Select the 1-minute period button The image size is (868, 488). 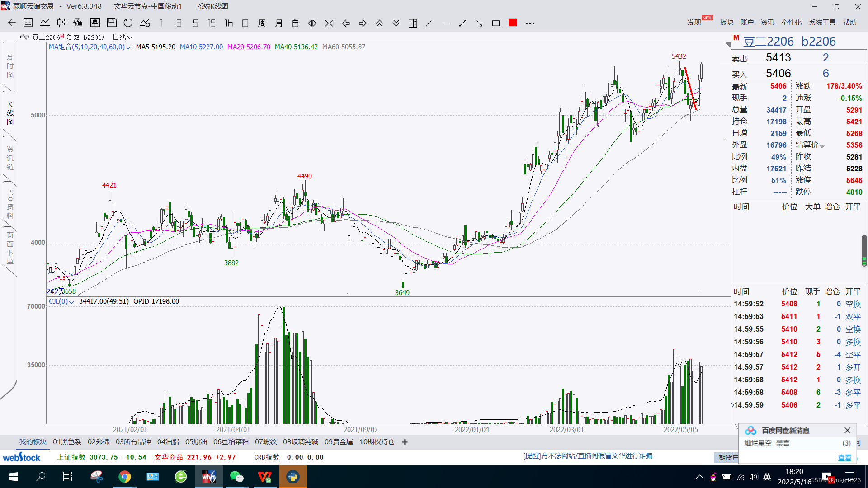161,23
